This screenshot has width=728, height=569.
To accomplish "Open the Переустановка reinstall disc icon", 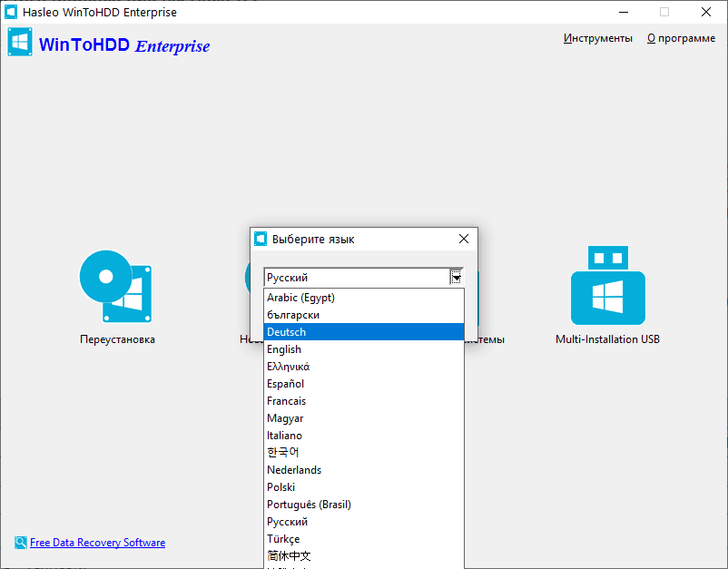I will [115, 286].
